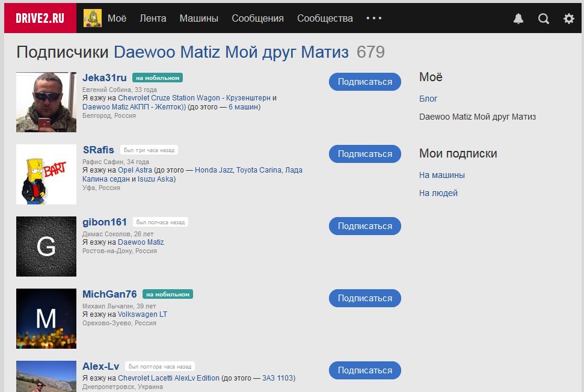Click the Bart Simpson avatar of SRafis
584x392 pixels.
pos(46,174)
